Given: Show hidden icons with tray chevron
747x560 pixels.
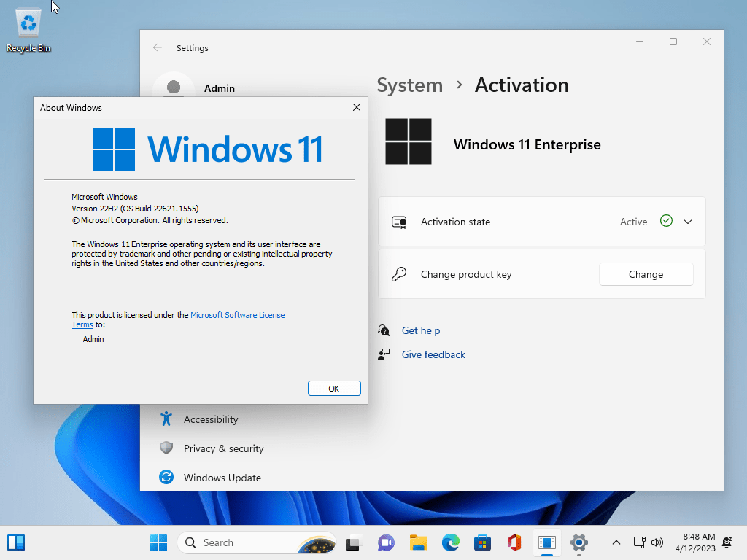Looking at the screenshot, I should click(616, 542).
